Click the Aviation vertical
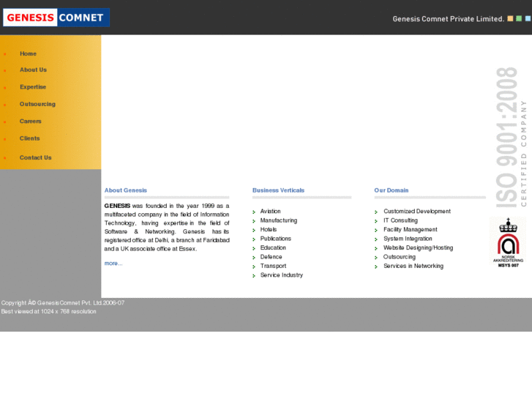Image resolution: width=532 pixels, height=399 pixels. point(271,212)
